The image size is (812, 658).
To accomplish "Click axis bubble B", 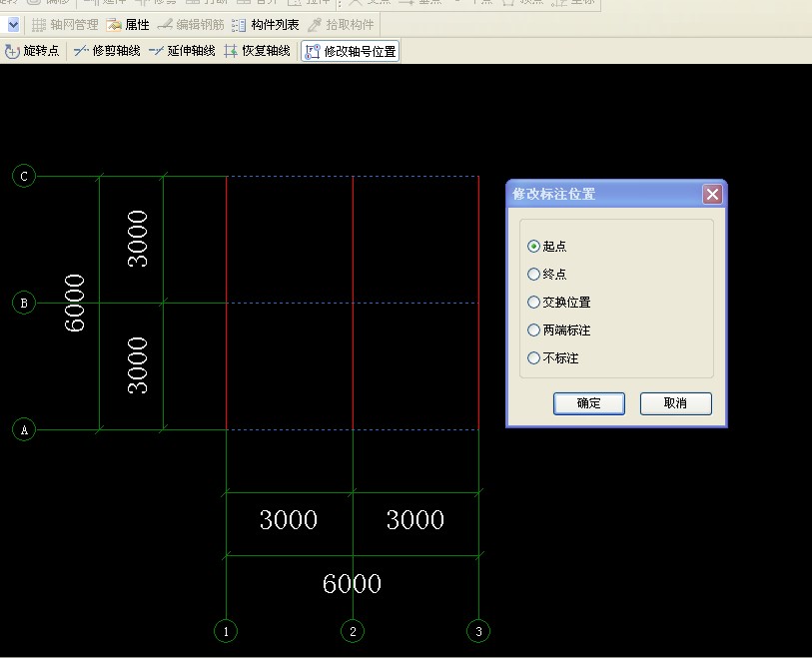I will 24,303.
